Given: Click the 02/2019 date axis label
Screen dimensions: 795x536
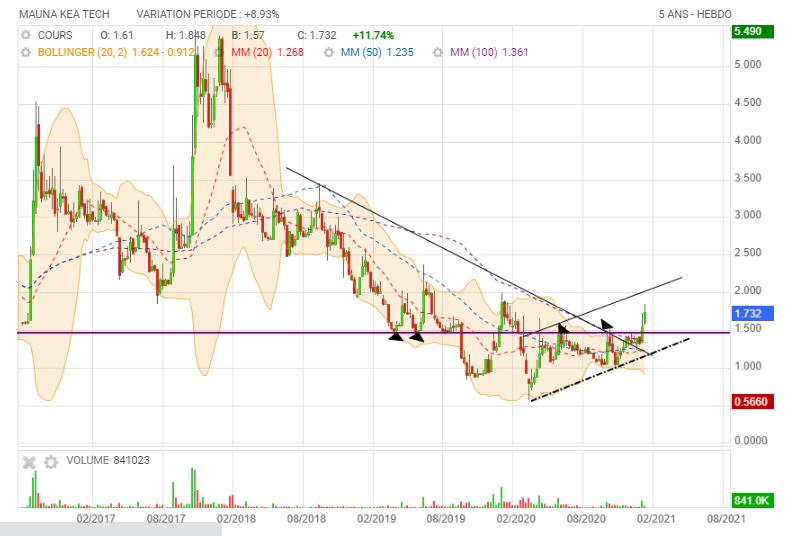Looking at the screenshot, I should click(x=376, y=519).
